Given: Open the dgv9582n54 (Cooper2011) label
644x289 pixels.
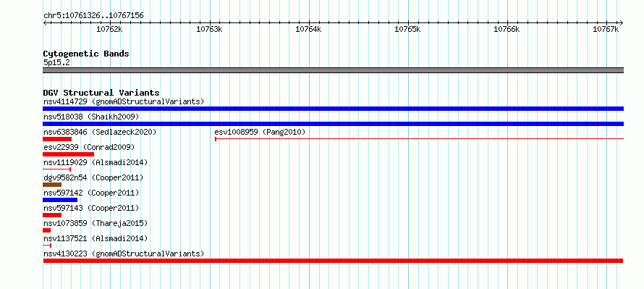Looking at the screenshot, I should [93, 177].
